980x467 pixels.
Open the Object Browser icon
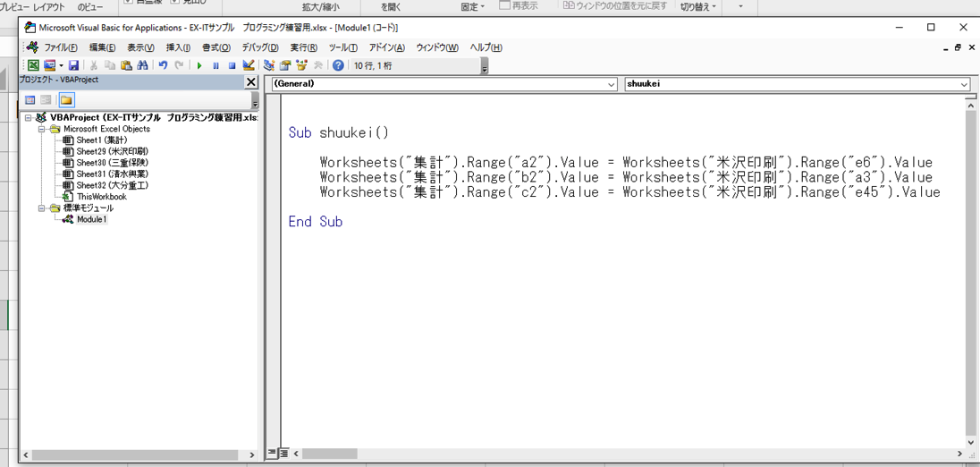point(302,65)
